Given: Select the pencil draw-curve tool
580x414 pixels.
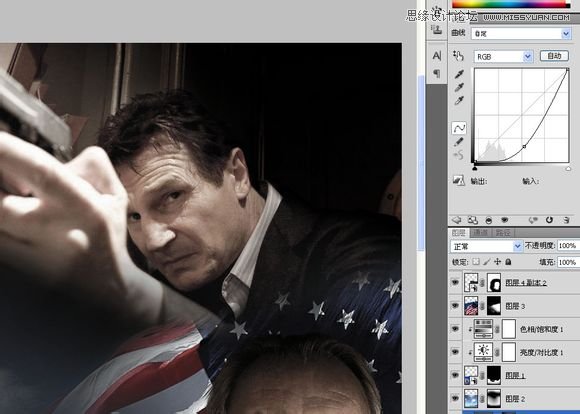Looking at the screenshot, I should tap(459, 142).
